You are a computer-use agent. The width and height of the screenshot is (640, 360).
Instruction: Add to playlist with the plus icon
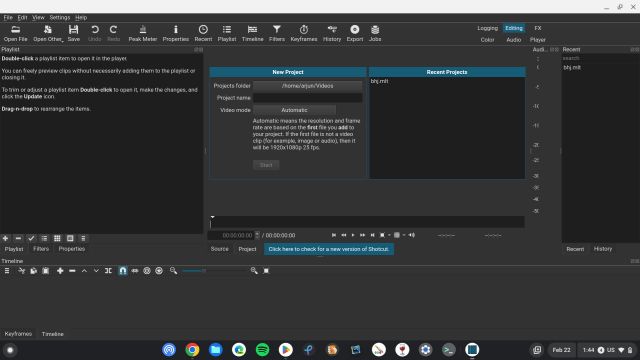tap(5, 238)
